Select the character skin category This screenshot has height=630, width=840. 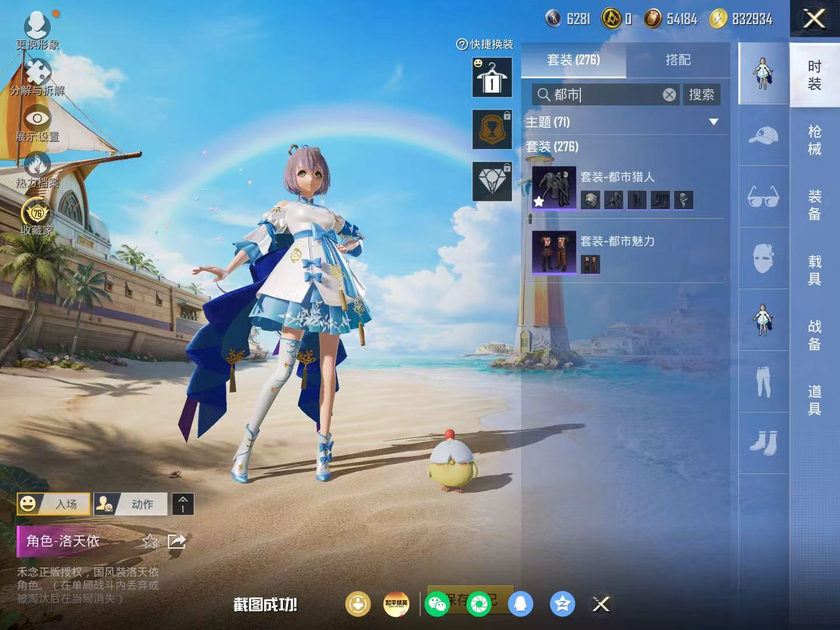[x=763, y=320]
